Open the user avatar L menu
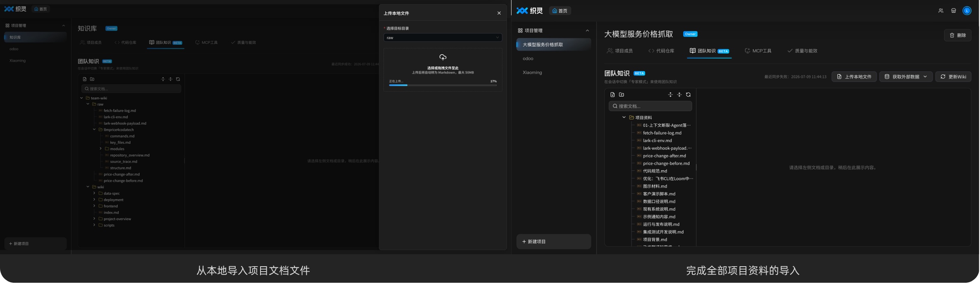 (x=967, y=11)
